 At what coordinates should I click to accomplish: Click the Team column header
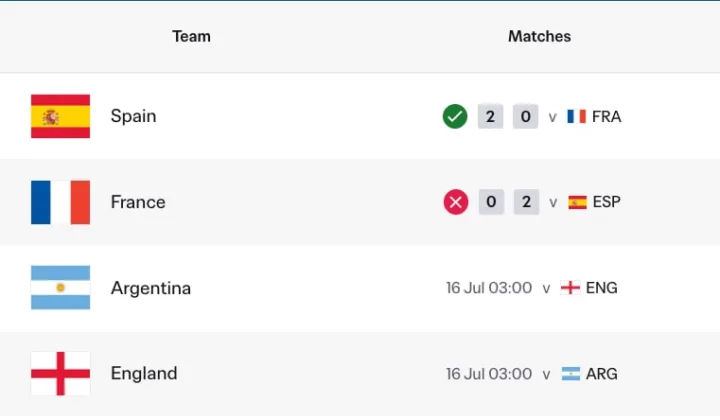click(191, 36)
